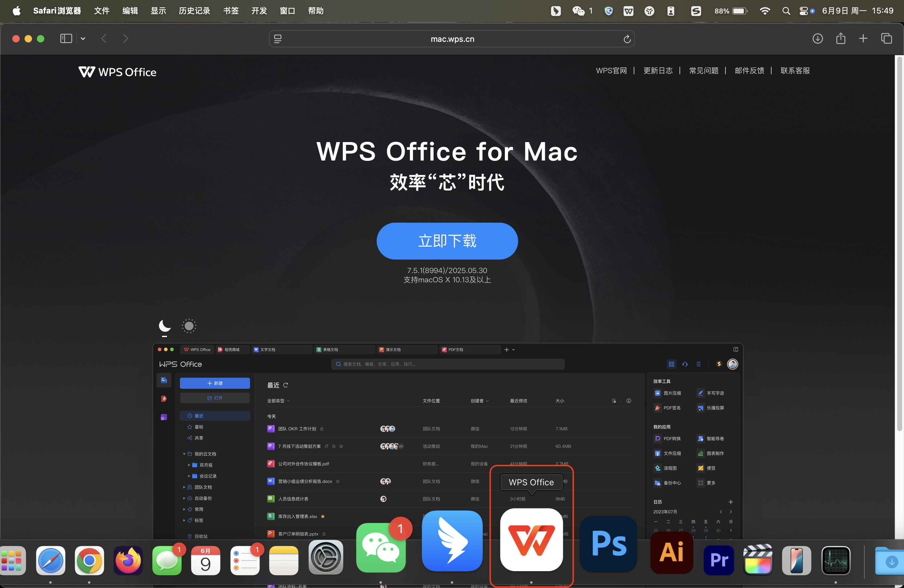Switch preview to light mode sun icon
Viewport: 904px width, 588px height.
[x=189, y=326]
